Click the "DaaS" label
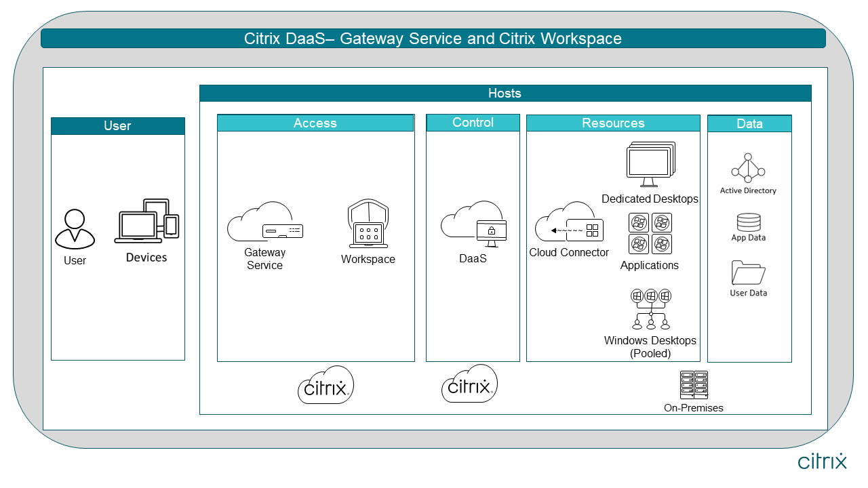This screenshot has width=868, height=488. click(x=473, y=259)
